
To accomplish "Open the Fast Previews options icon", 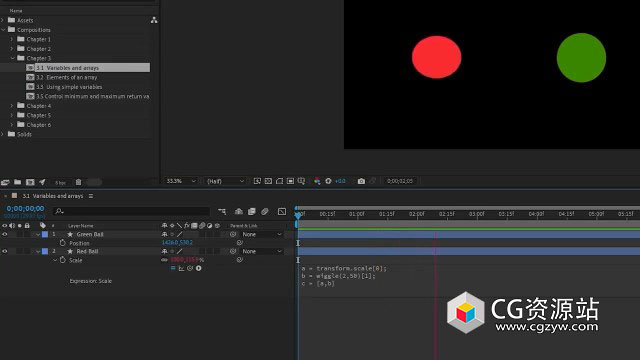I will pyautogui.click(x=257, y=181).
